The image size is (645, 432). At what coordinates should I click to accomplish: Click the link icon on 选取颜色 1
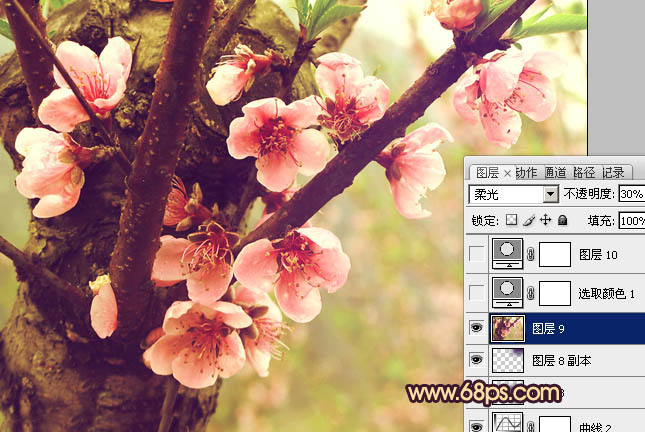pos(532,292)
